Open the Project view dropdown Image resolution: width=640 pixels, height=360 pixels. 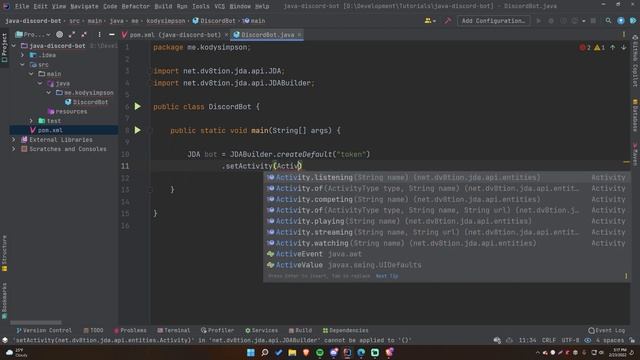point(33,35)
